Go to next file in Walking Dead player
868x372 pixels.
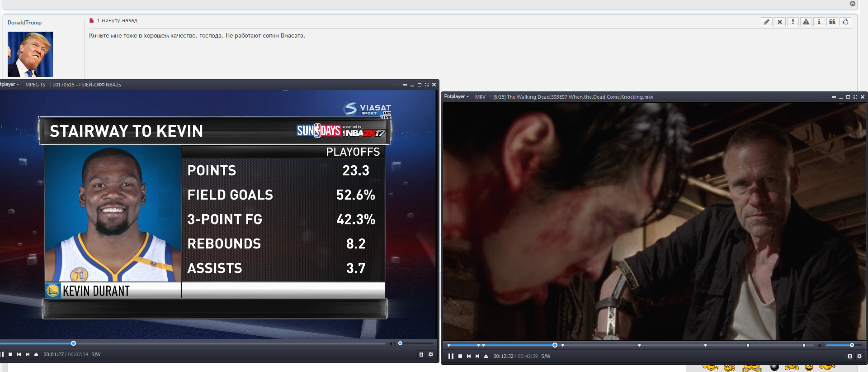coord(477,356)
